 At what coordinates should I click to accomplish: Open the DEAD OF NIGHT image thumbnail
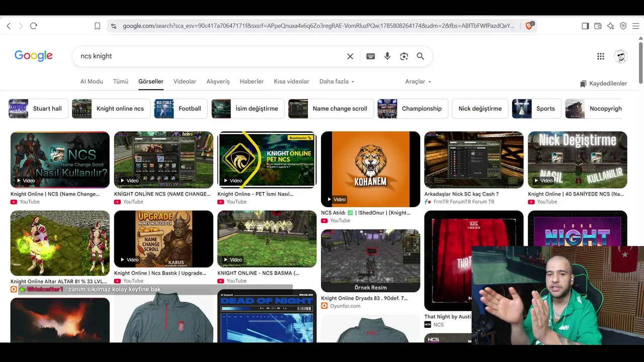click(x=267, y=316)
